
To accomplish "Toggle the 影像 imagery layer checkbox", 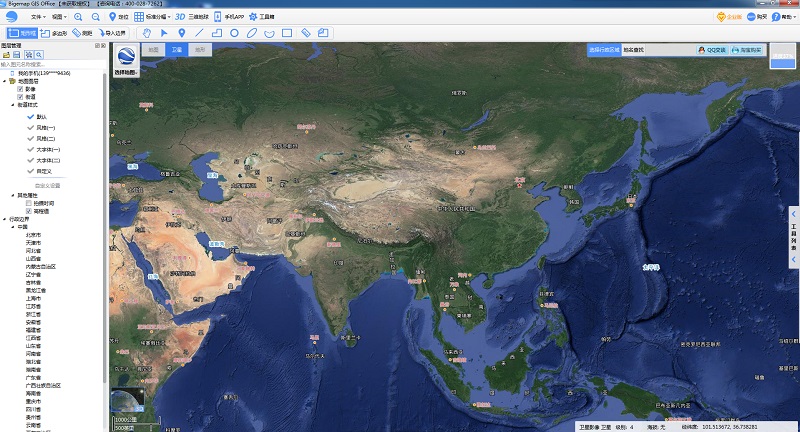I will 20,89.
